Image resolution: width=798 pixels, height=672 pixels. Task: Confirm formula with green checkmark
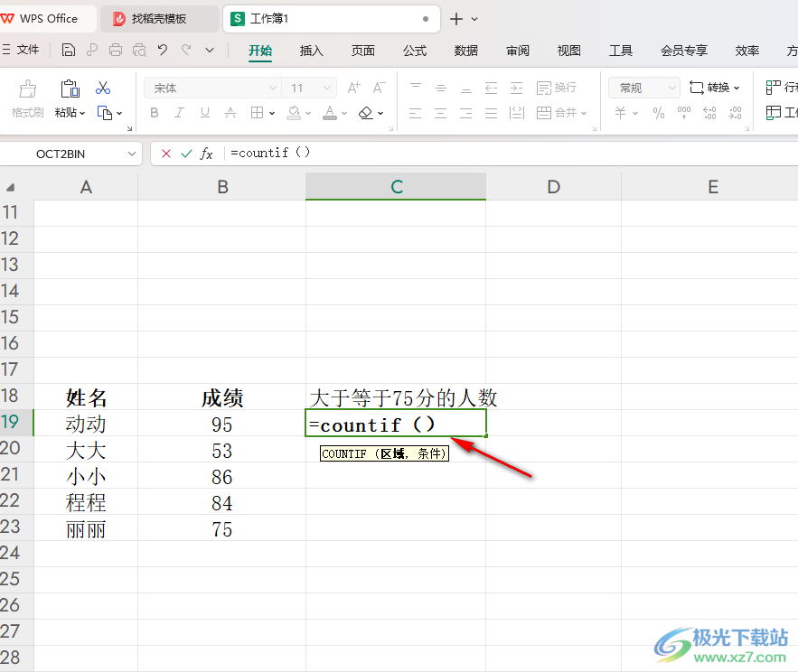(x=187, y=154)
